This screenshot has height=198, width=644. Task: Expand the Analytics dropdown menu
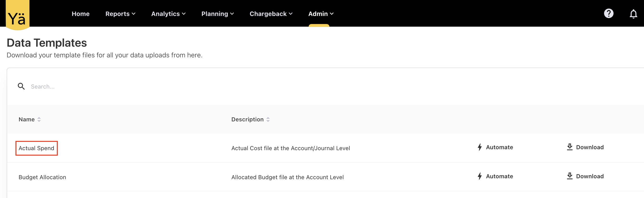pos(168,14)
